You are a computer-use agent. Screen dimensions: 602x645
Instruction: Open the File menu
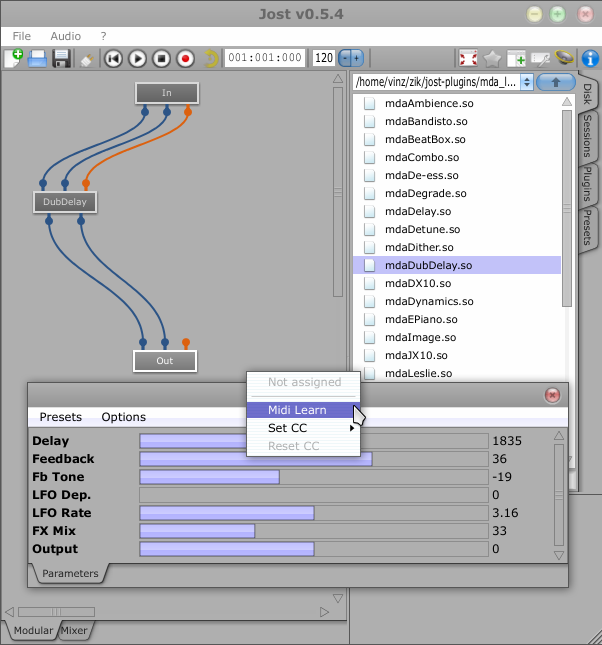click(21, 36)
